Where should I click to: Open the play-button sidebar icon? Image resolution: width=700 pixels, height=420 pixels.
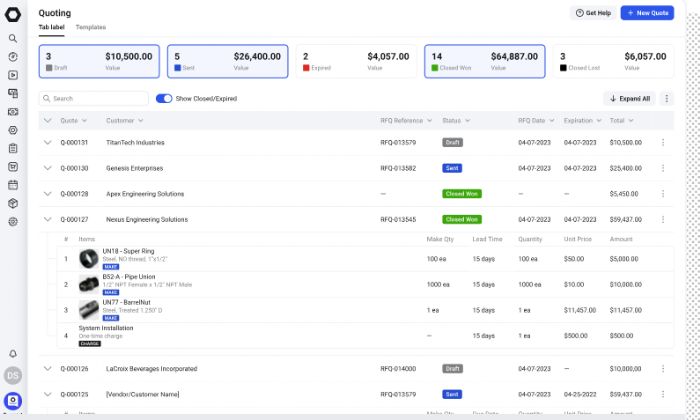[x=13, y=75]
